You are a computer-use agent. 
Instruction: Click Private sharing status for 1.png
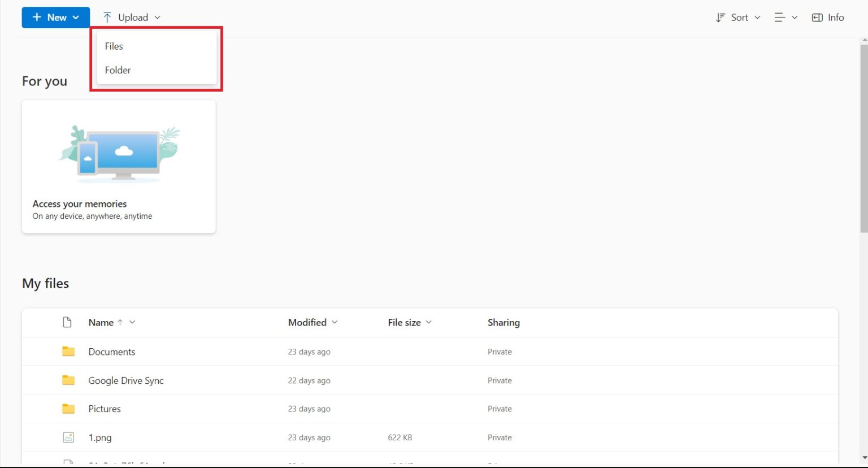[500, 437]
